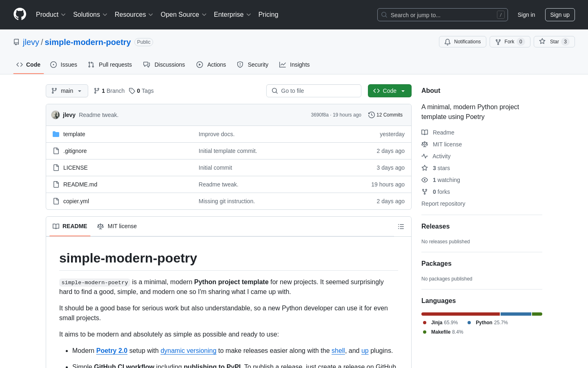Click the Python blue language bar segment
This screenshot has height=368, width=588.
coord(516,314)
